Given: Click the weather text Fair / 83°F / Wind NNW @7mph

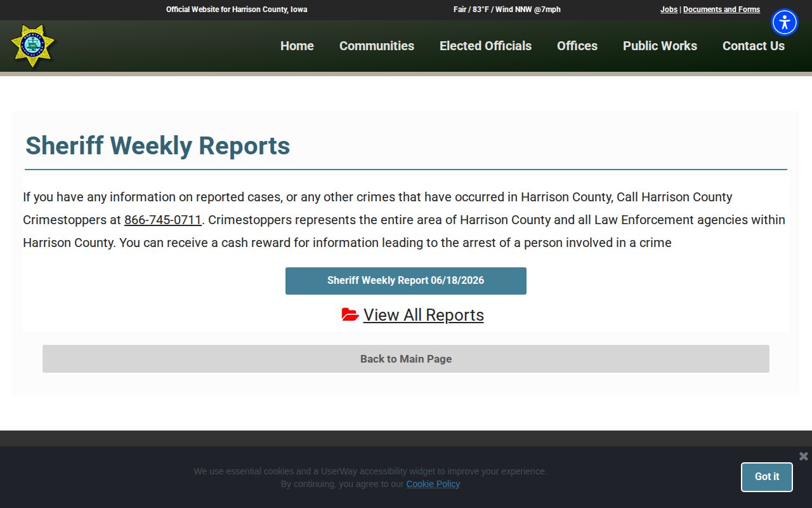Looking at the screenshot, I should point(507,10).
